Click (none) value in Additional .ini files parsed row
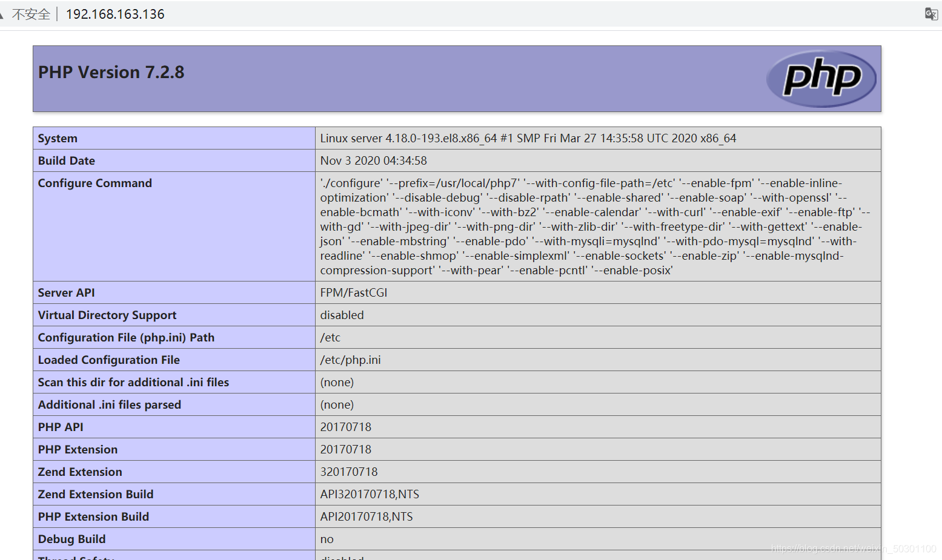Screen dimensions: 942x560 [x=337, y=404]
